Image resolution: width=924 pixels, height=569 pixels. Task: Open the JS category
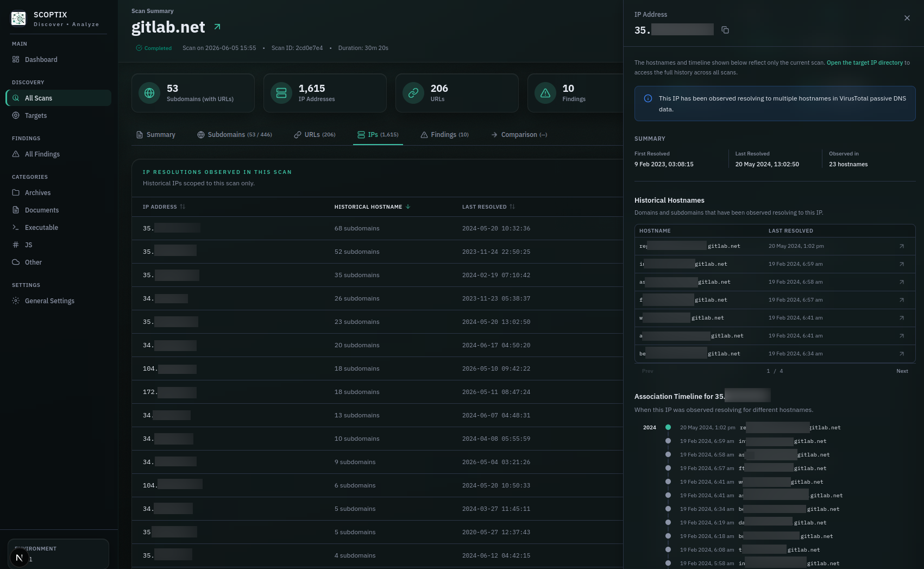pos(59,245)
